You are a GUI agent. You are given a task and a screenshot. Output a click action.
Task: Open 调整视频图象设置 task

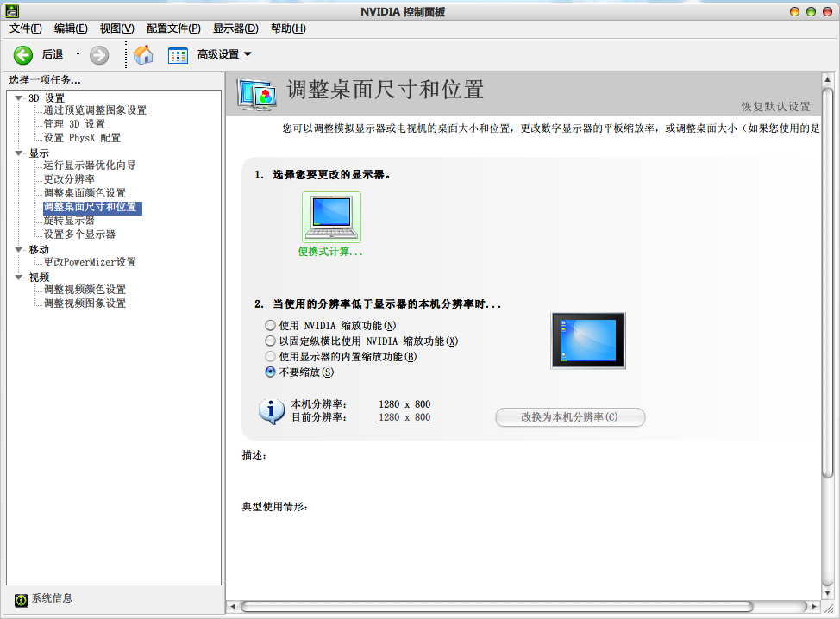coord(85,303)
